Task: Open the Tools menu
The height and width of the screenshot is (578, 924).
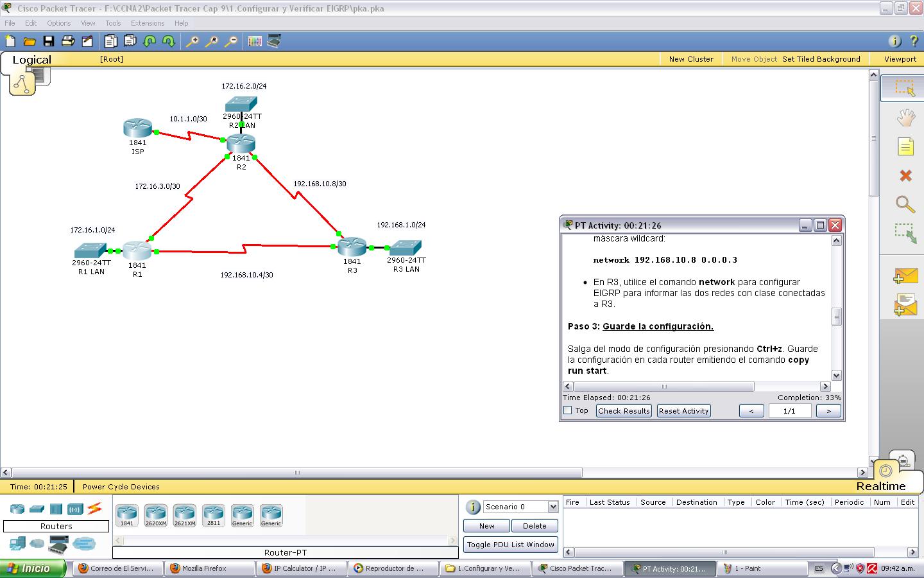Action: (x=113, y=23)
